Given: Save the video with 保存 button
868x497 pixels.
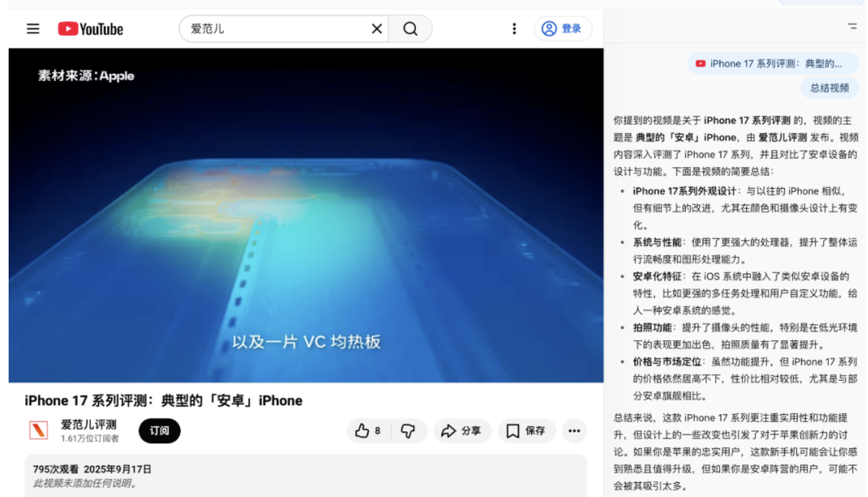Looking at the screenshot, I should (526, 431).
